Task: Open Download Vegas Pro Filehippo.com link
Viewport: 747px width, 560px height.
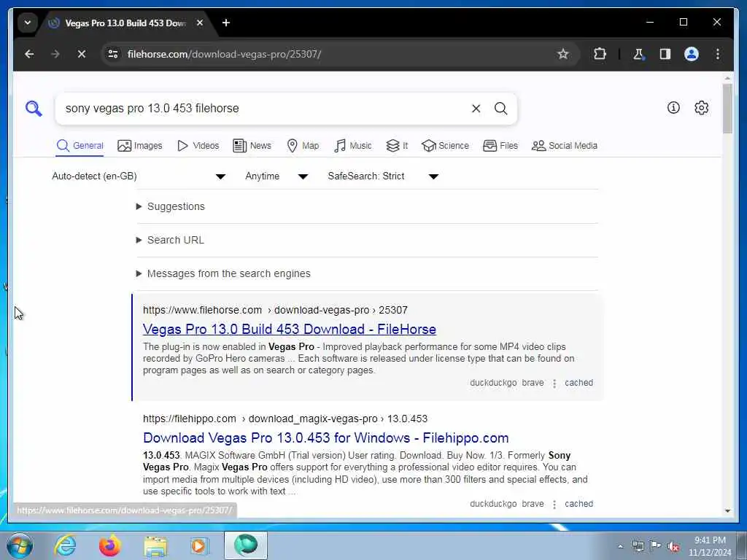Action: click(x=326, y=438)
